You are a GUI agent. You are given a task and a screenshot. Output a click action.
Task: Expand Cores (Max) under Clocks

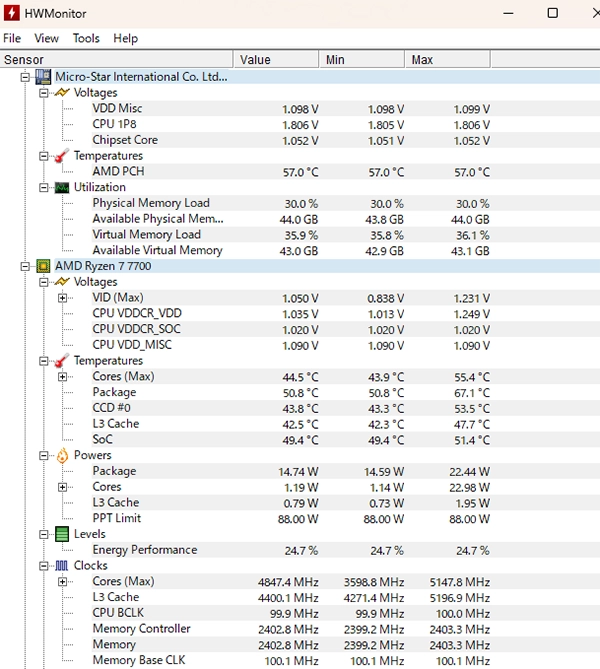click(x=63, y=582)
